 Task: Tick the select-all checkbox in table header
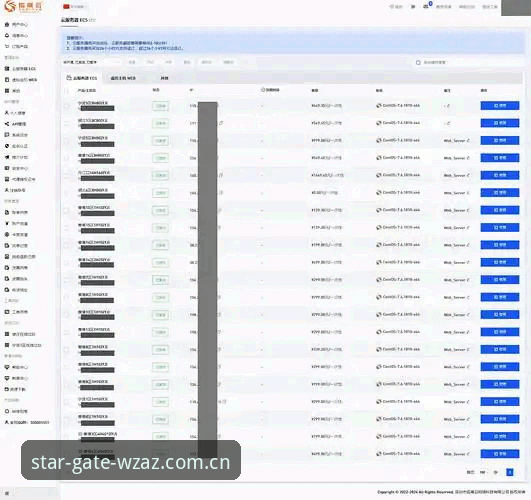[67, 91]
